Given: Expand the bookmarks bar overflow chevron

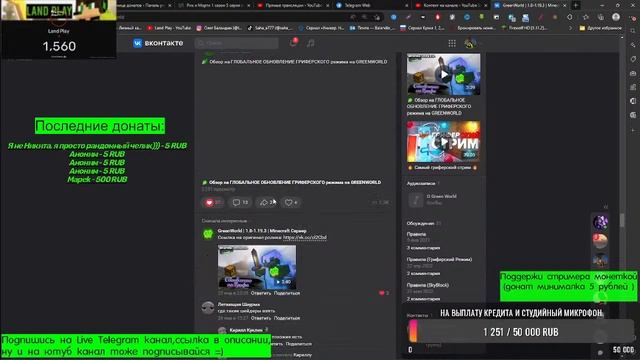Looking at the screenshot, I should tap(570, 28).
